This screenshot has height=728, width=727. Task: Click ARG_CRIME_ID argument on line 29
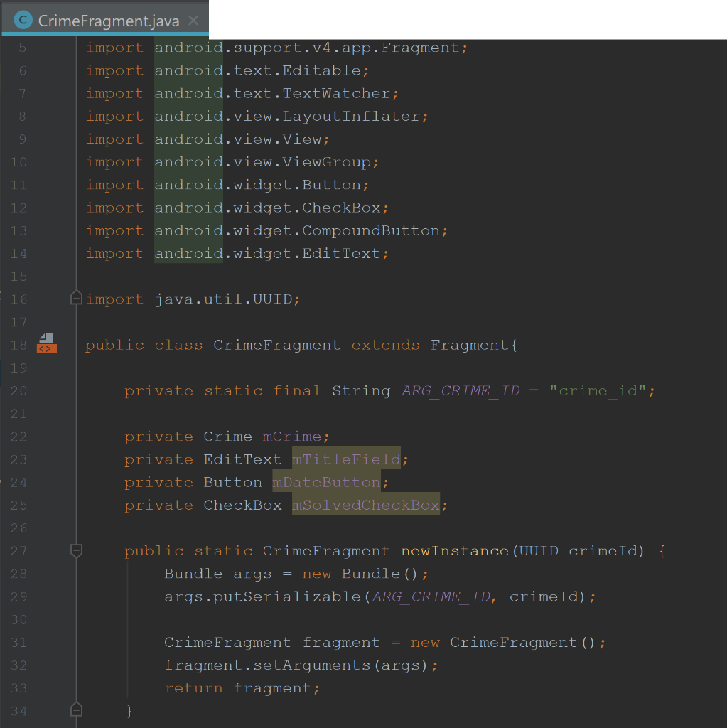pos(431,596)
